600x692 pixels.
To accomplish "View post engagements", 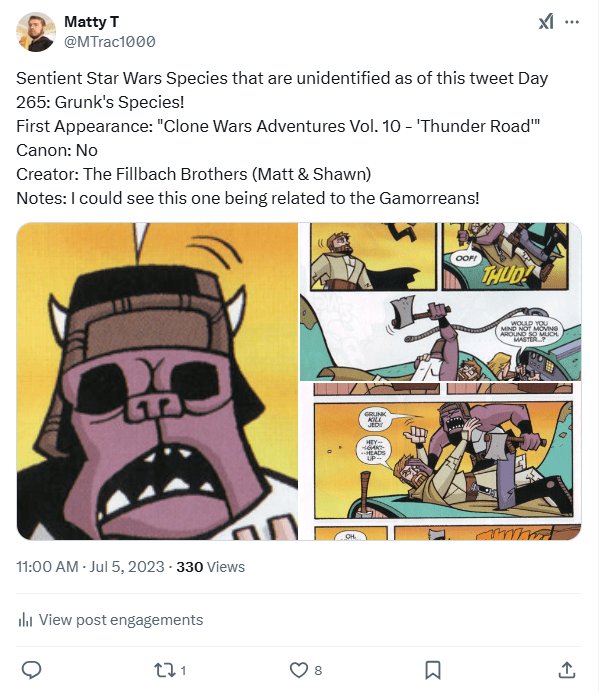I will click(120, 620).
